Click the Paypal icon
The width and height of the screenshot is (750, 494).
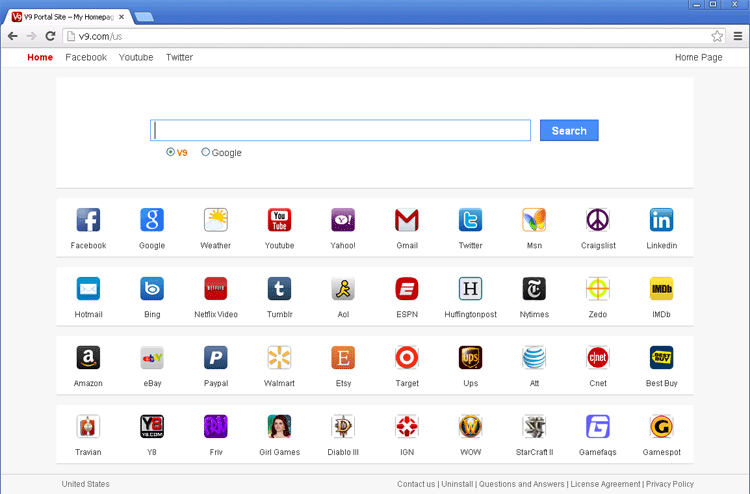click(x=216, y=357)
